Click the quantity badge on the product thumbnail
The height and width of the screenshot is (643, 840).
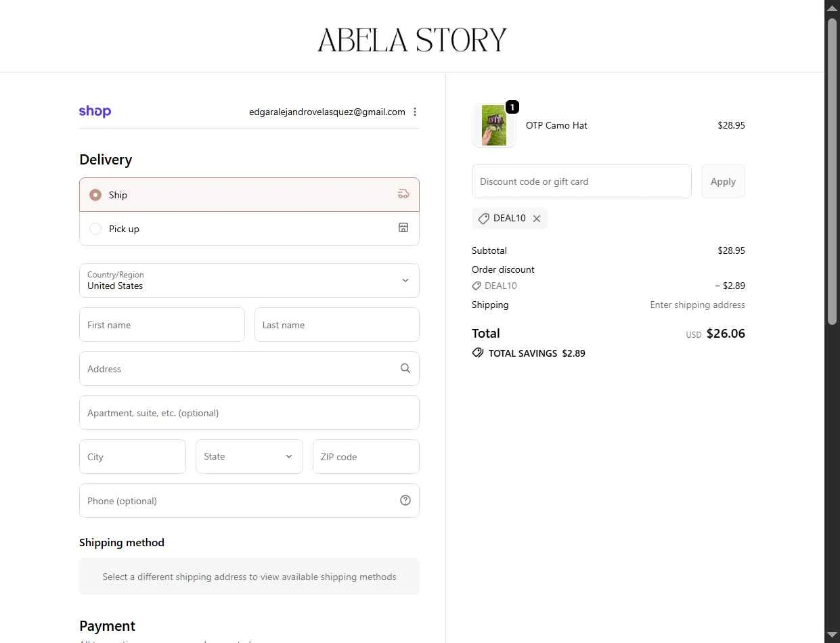[x=512, y=107]
